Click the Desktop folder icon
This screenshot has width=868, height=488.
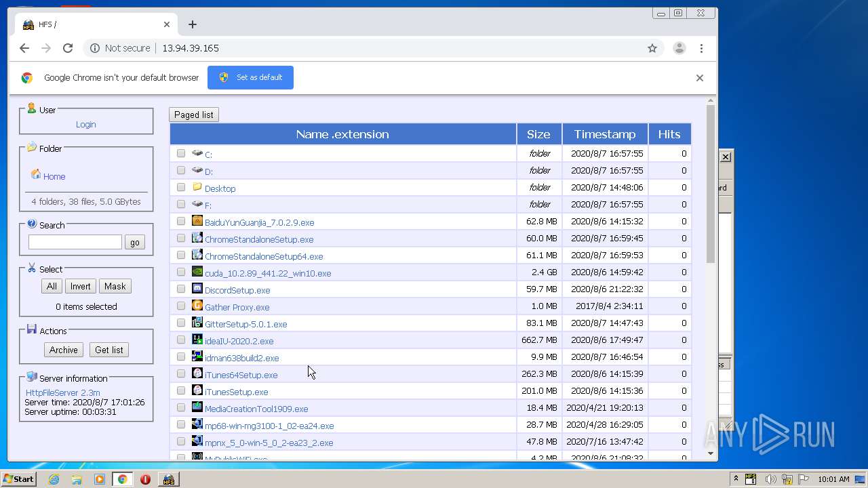pyautogui.click(x=197, y=187)
